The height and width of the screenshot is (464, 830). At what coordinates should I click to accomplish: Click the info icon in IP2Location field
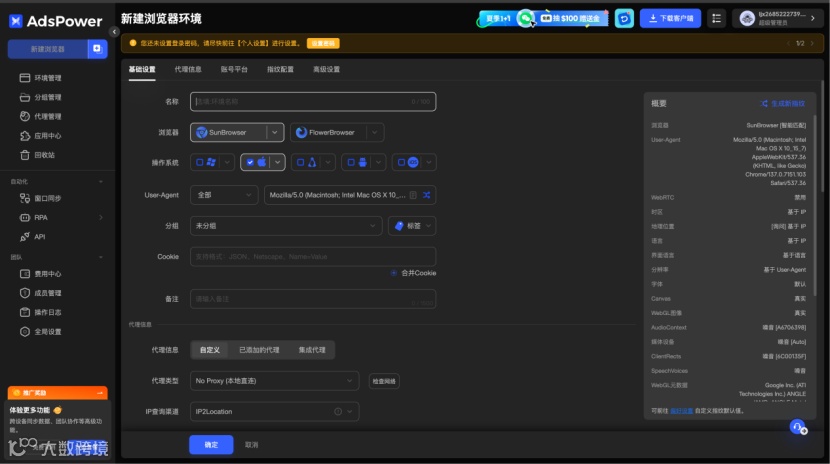(338, 412)
